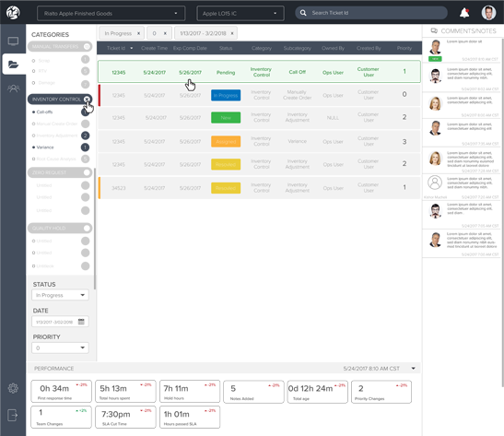504x436 pixels.
Task: Select the Variance subcategory item
Action: click(x=45, y=147)
